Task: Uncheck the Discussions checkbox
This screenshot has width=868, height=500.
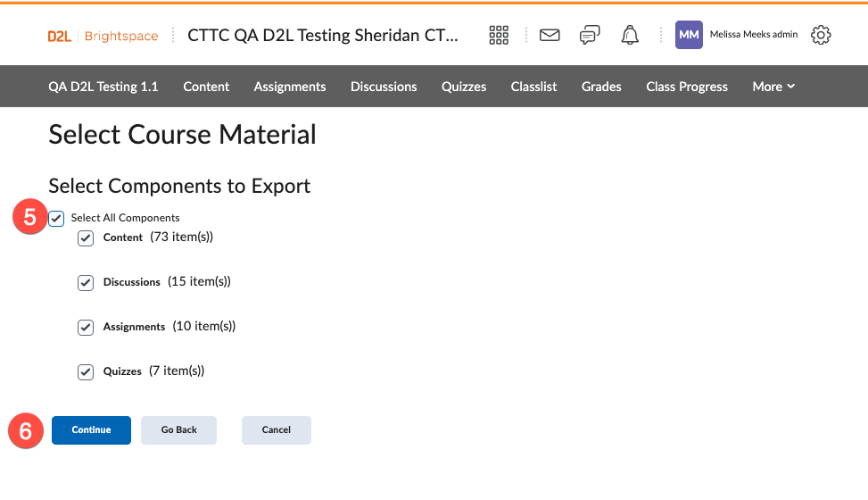Action: point(86,283)
